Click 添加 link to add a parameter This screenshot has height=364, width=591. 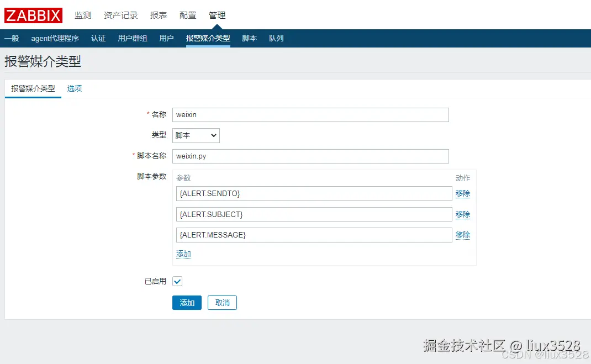tap(183, 254)
